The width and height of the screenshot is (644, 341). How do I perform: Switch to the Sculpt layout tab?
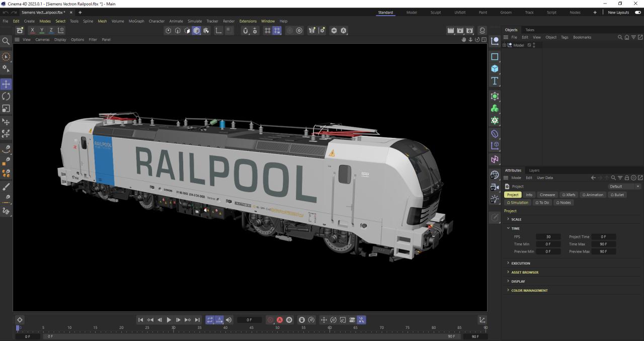435,13
